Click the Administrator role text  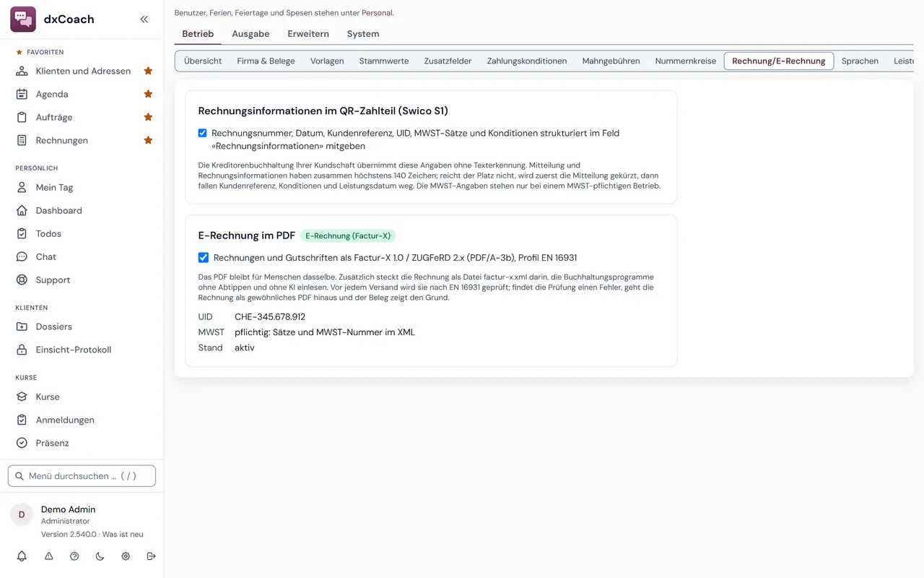click(66, 521)
